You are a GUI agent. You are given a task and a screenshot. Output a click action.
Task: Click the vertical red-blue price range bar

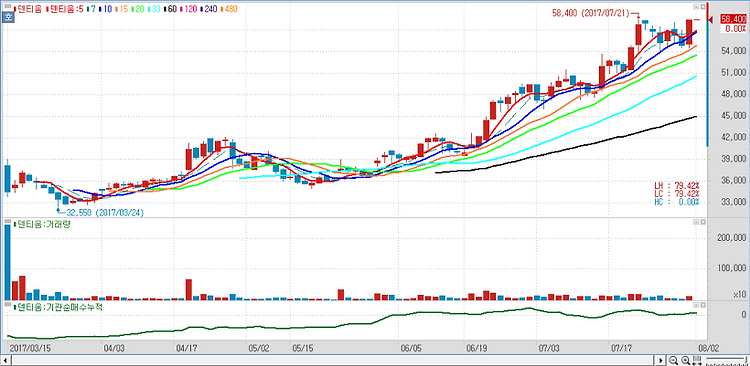708,74
